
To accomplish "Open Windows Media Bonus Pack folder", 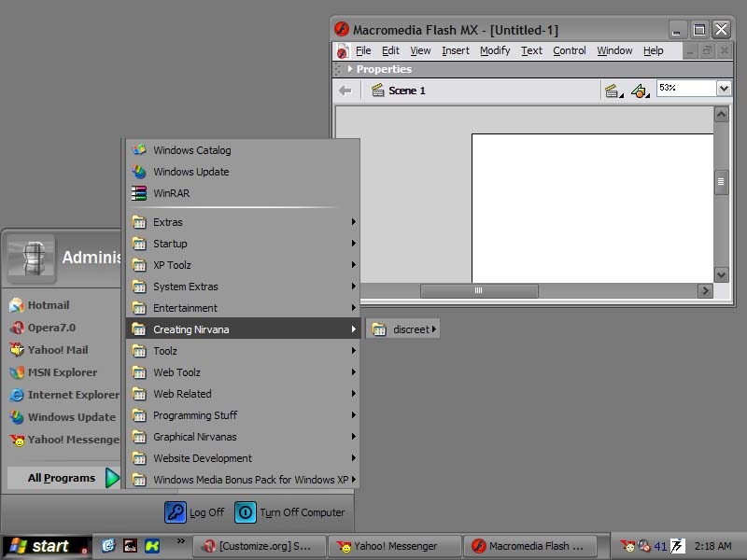I will (243, 479).
